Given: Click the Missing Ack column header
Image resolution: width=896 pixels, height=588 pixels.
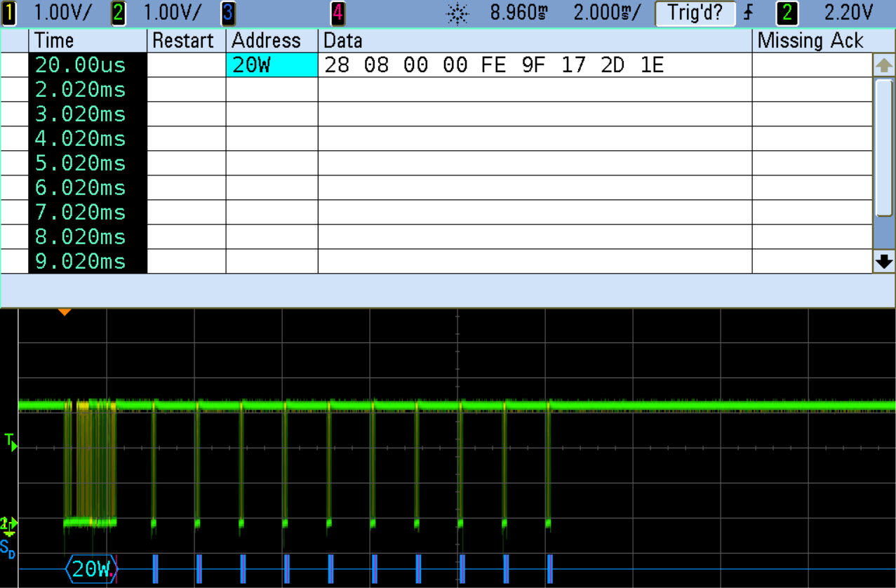Looking at the screenshot, I should click(812, 40).
